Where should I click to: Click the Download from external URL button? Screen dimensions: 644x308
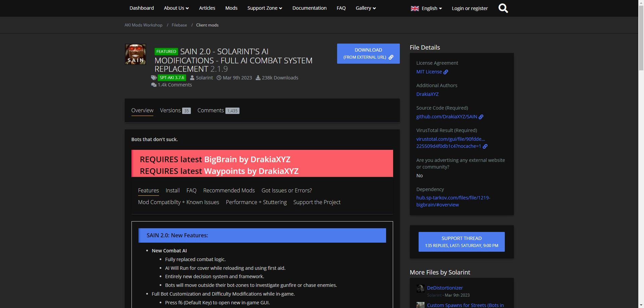click(368, 54)
